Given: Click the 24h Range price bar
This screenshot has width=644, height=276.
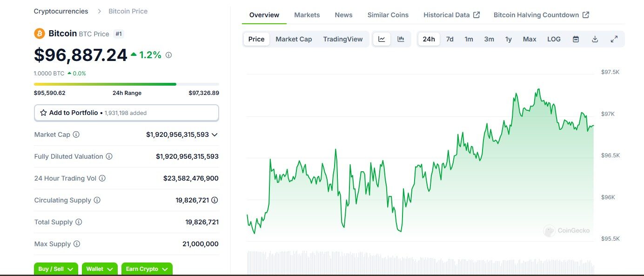Looking at the screenshot, I should point(127,84).
